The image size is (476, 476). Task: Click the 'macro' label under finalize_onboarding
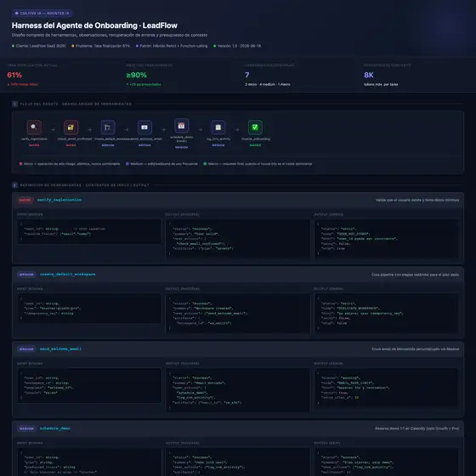(255, 145)
